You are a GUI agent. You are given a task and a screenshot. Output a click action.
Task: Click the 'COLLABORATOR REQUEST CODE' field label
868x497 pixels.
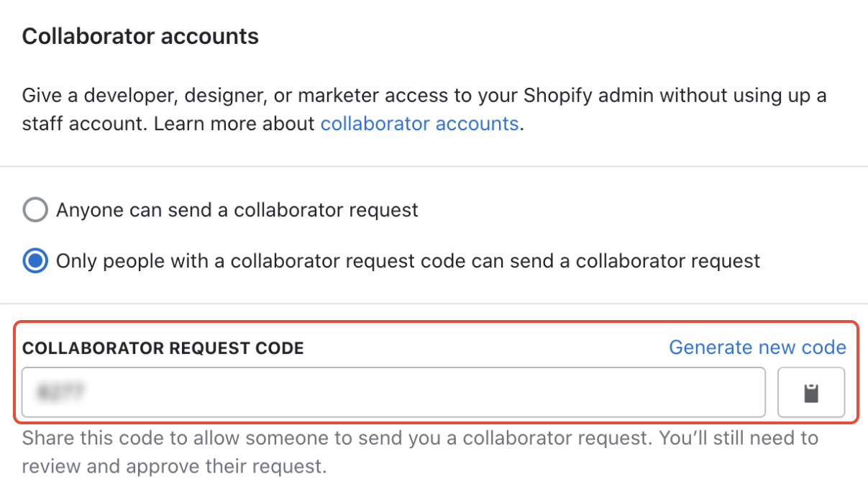click(x=163, y=349)
